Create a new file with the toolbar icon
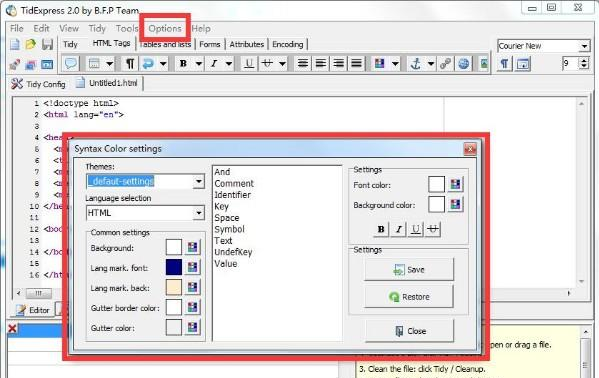Viewport: 599px width, 378px height. [15, 44]
